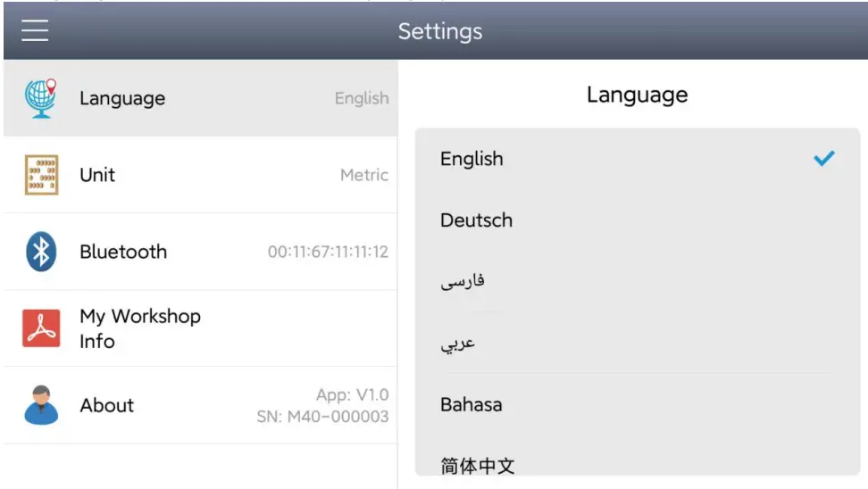Viewport: 868px width, 489px height.
Task: Click the Bluetooth address 00:11:67:11:11:12
Action: pos(328,252)
